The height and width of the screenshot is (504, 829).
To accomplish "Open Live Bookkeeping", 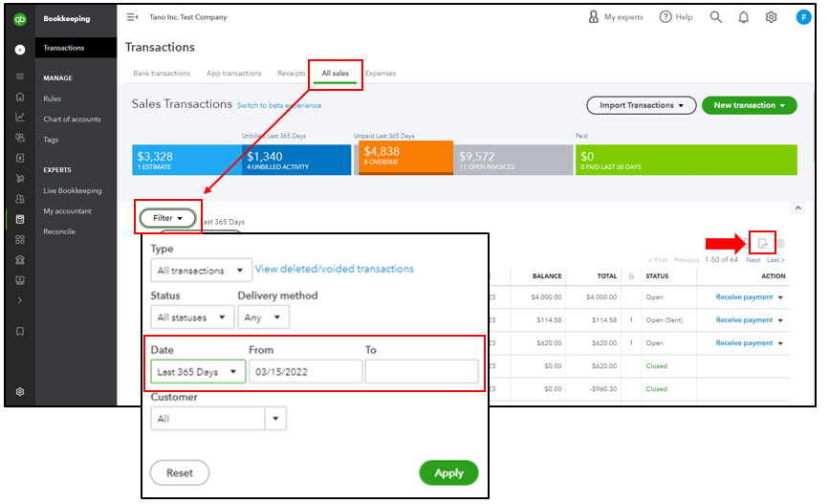I will click(73, 190).
